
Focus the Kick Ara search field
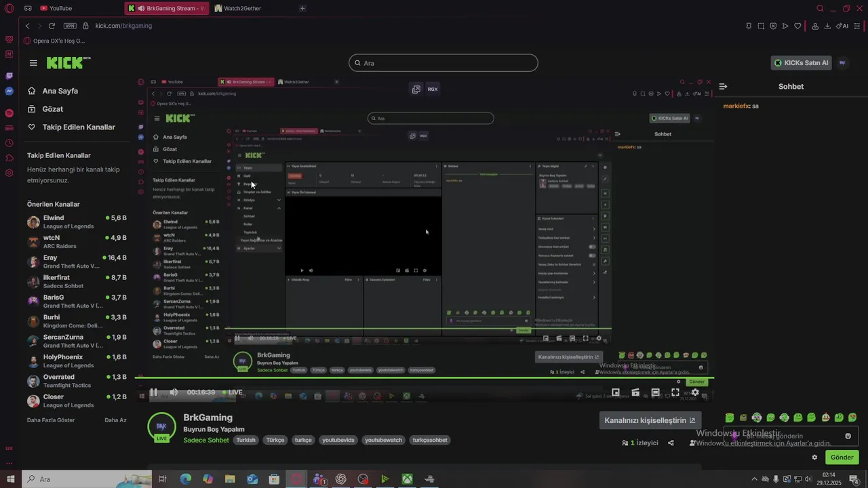(443, 63)
